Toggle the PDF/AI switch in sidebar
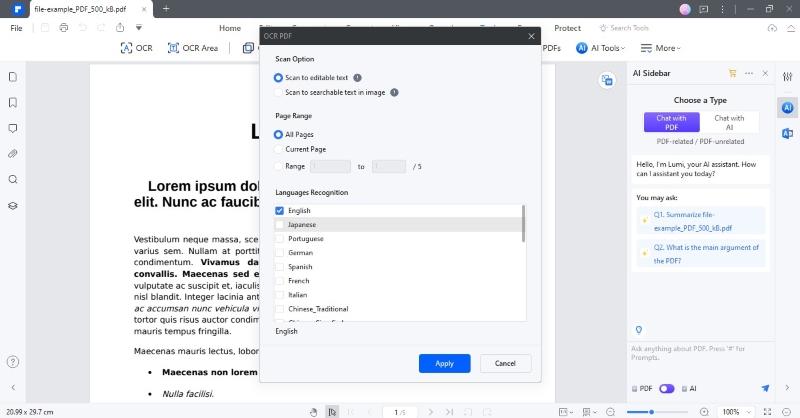This screenshot has width=800, height=418. click(666, 388)
